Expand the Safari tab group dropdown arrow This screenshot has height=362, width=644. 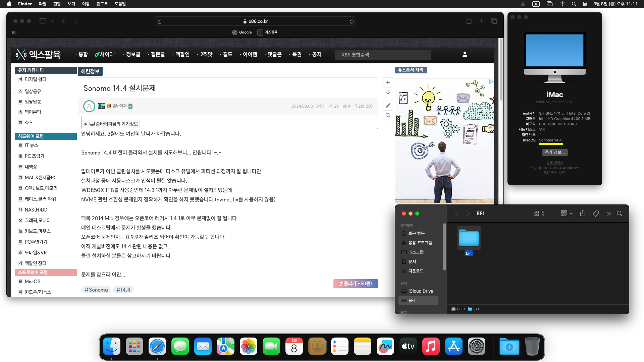pos(53,21)
